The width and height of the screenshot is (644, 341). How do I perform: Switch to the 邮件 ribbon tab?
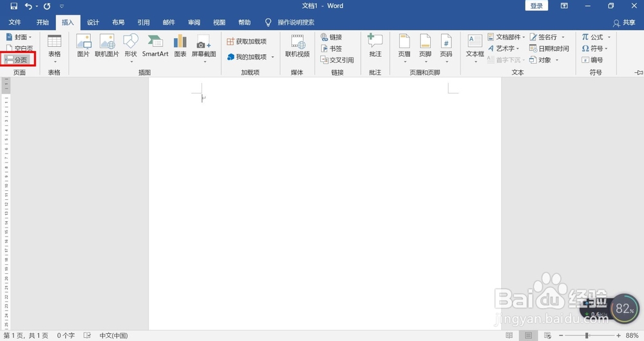point(169,22)
